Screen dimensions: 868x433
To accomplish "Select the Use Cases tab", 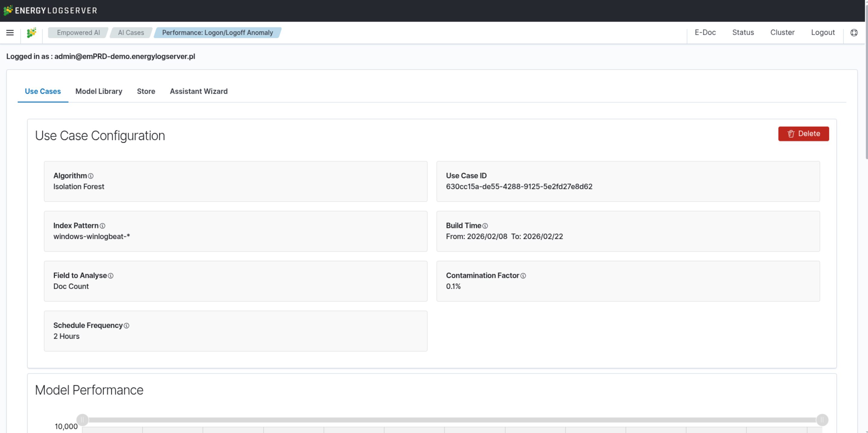I will click(43, 91).
